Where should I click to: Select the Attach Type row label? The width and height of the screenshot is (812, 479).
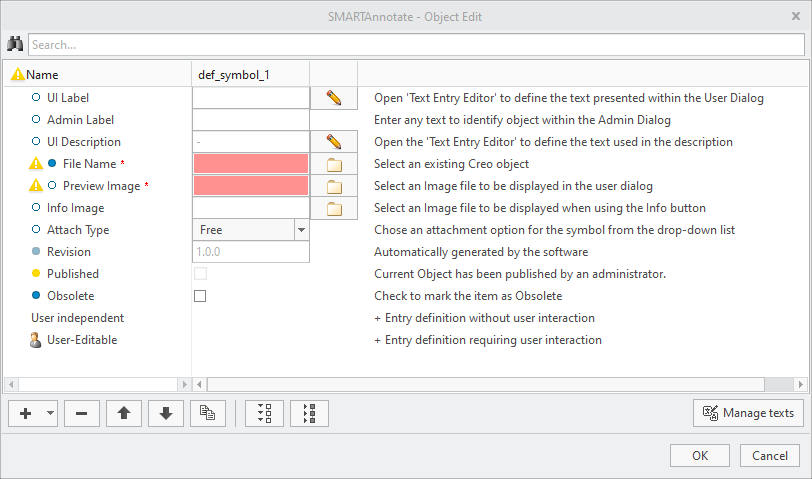78,230
